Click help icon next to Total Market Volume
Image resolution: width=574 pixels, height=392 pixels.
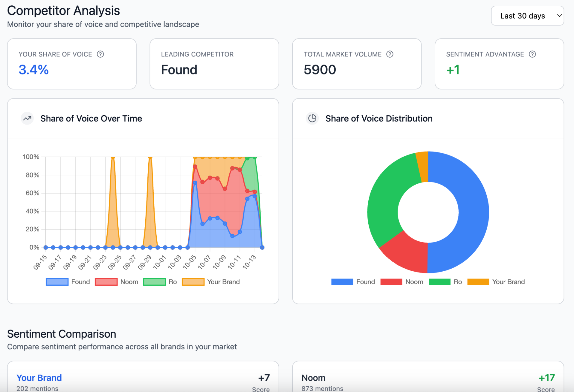(390, 54)
